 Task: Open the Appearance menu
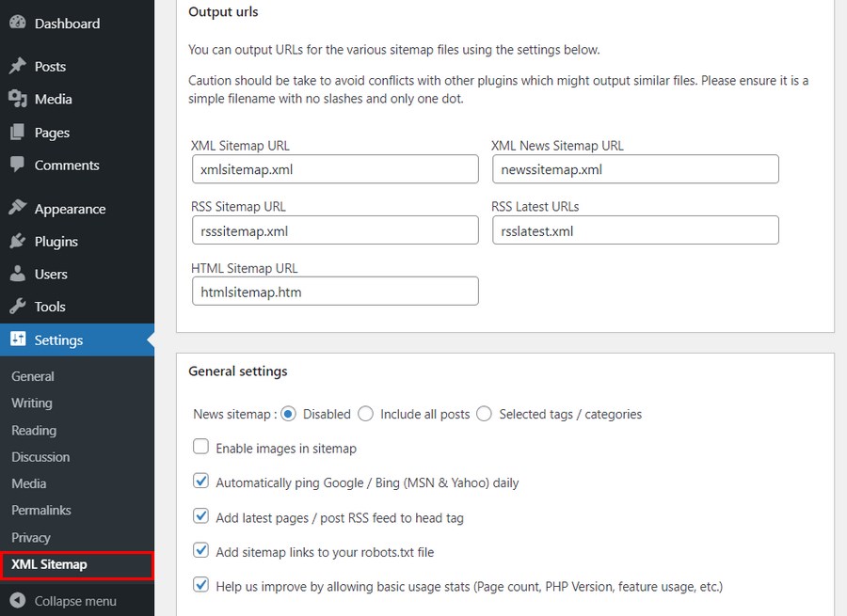pos(71,210)
